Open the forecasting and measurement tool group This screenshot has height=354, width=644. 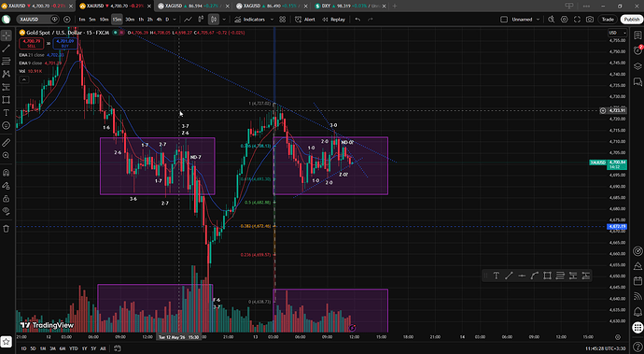point(7,87)
